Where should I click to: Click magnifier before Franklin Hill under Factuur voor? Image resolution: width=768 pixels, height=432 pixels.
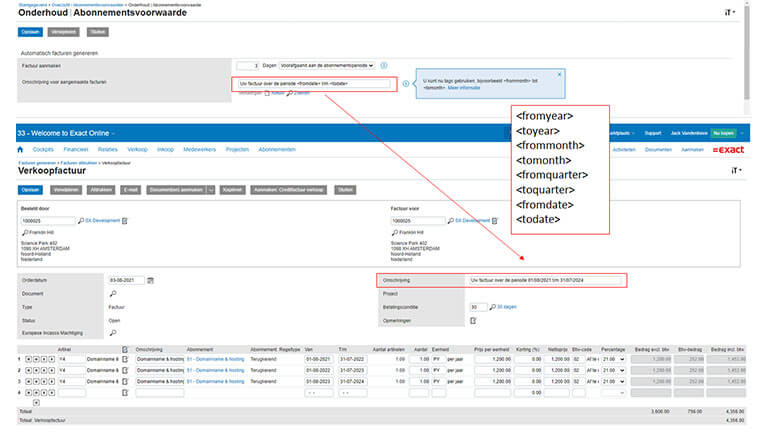[x=394, y=233]
